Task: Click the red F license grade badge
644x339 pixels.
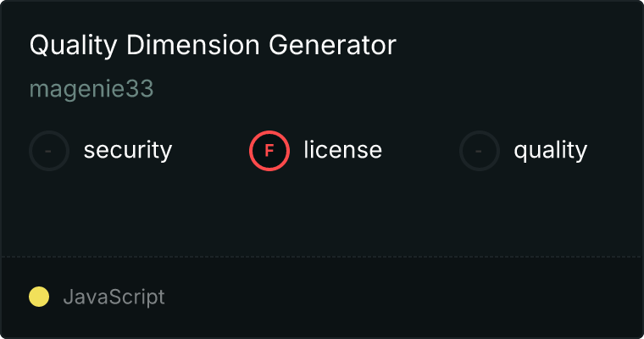Action: click(269, 151)
